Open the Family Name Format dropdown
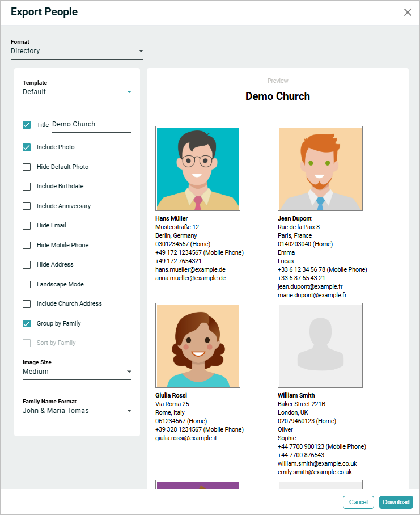The width and height of the screenshot is (420, 515). (x=77, y=411)
